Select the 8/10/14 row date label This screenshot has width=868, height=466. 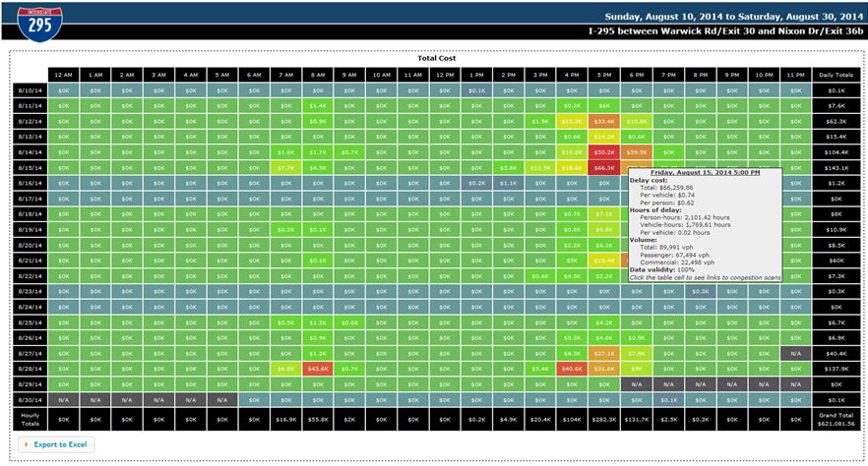[29, 90]
